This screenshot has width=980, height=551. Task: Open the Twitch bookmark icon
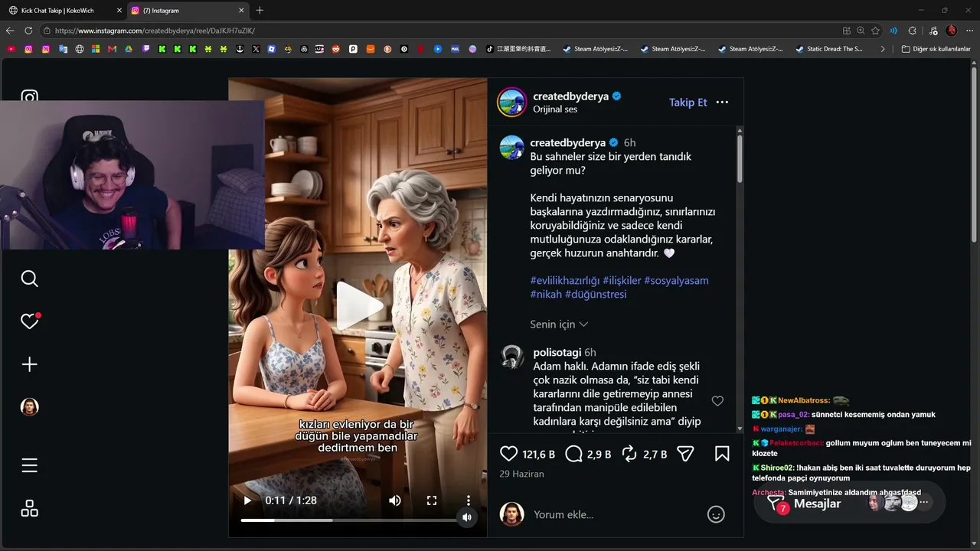[145, 49]
